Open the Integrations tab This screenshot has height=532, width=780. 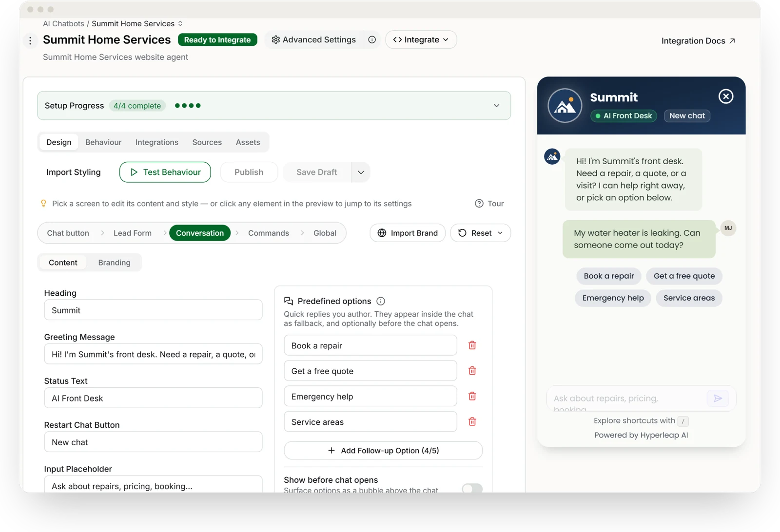(x=157, y=142)
